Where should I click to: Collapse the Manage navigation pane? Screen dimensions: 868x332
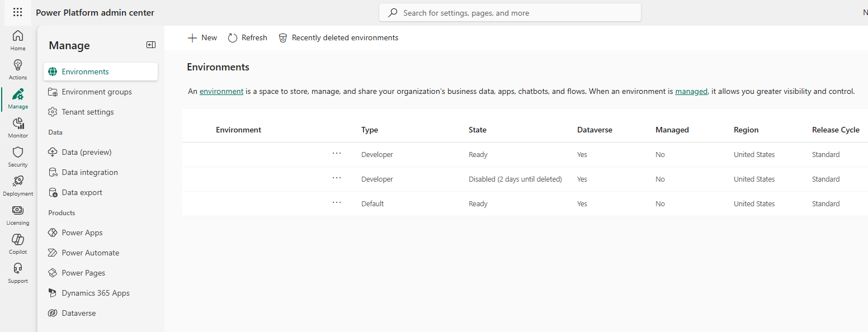point(150,45)
